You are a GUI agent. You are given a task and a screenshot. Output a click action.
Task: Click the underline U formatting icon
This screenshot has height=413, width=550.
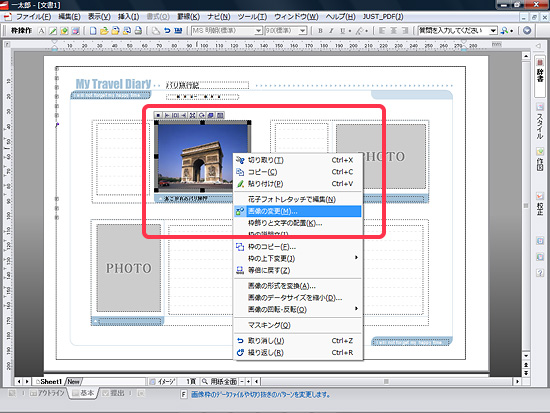point(342,31)
